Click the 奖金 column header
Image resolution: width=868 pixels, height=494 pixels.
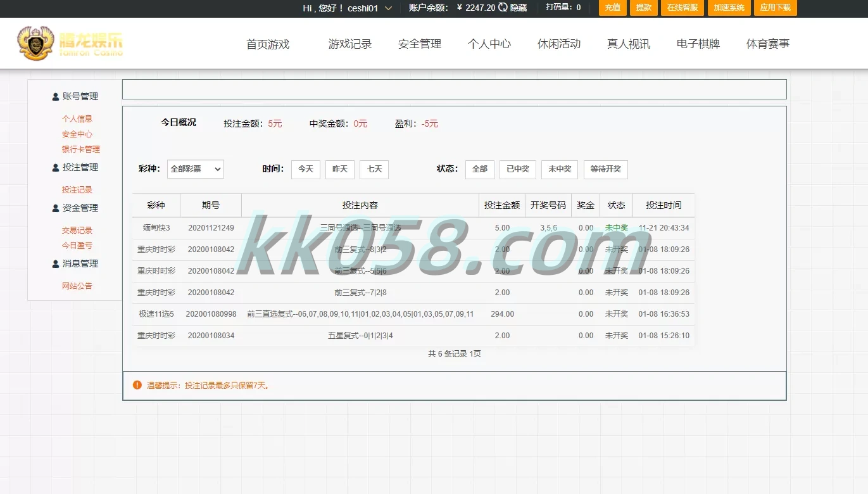click(586, 205)
